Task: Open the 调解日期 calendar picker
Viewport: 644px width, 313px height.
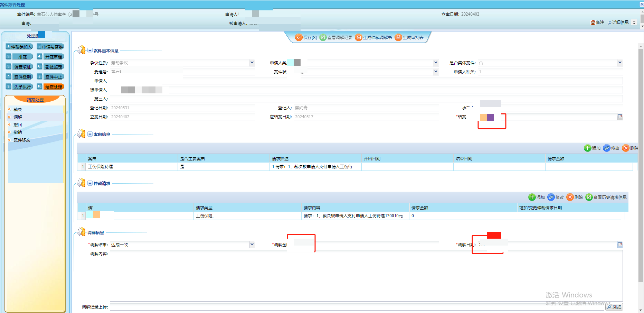Action: click(x=620, y=245)
